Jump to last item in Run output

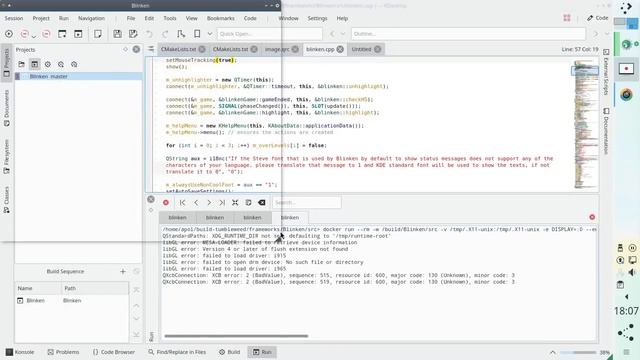(222, 202)
